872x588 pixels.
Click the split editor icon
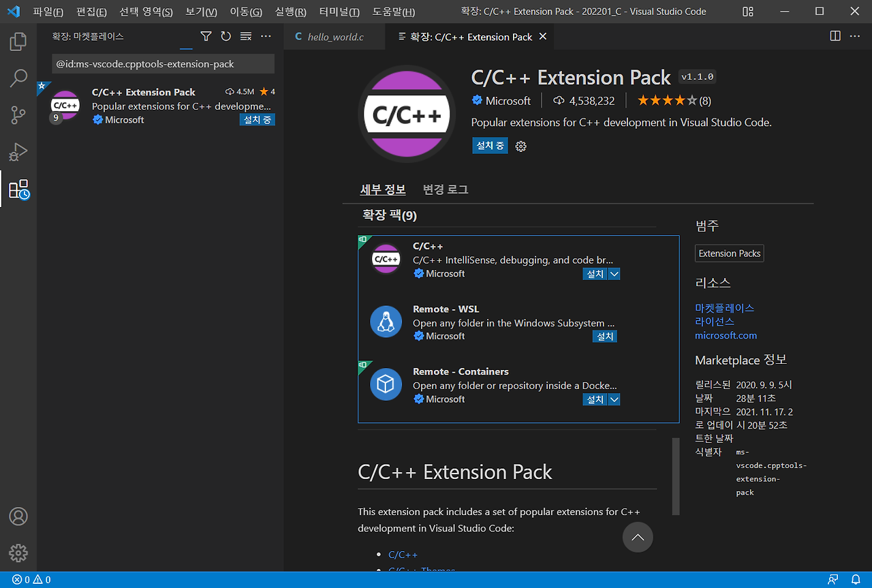click(x=835, y=36)
